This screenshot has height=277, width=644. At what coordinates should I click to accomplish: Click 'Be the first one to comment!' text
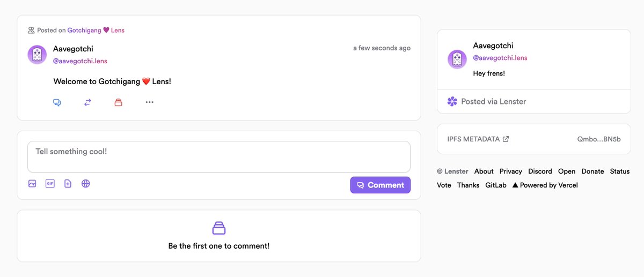pyautogui.click(x=219, y=246)
